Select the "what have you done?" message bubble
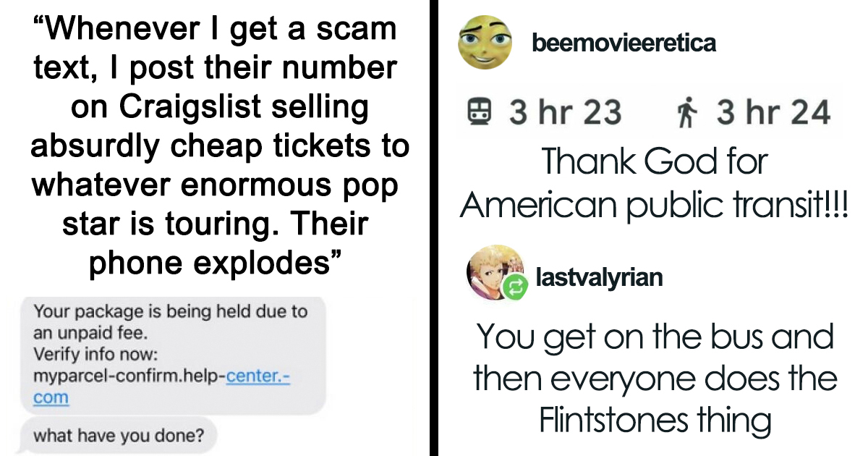 119,436
